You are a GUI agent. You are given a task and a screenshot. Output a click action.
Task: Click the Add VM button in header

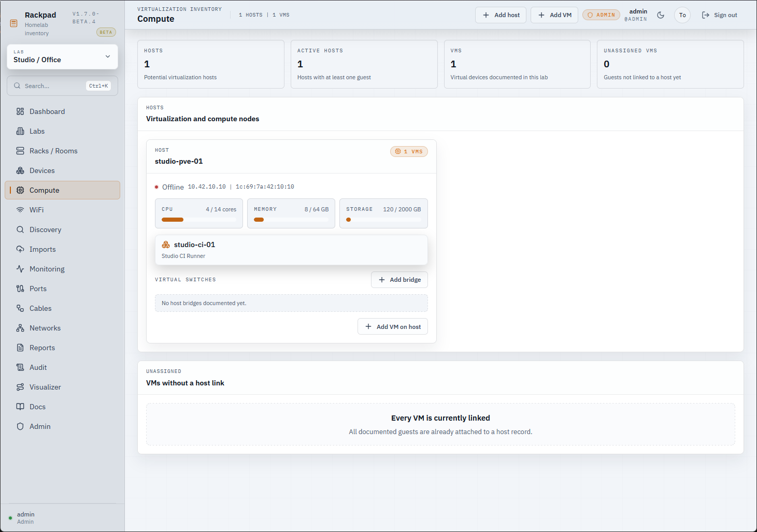click(x=554, y=15)
